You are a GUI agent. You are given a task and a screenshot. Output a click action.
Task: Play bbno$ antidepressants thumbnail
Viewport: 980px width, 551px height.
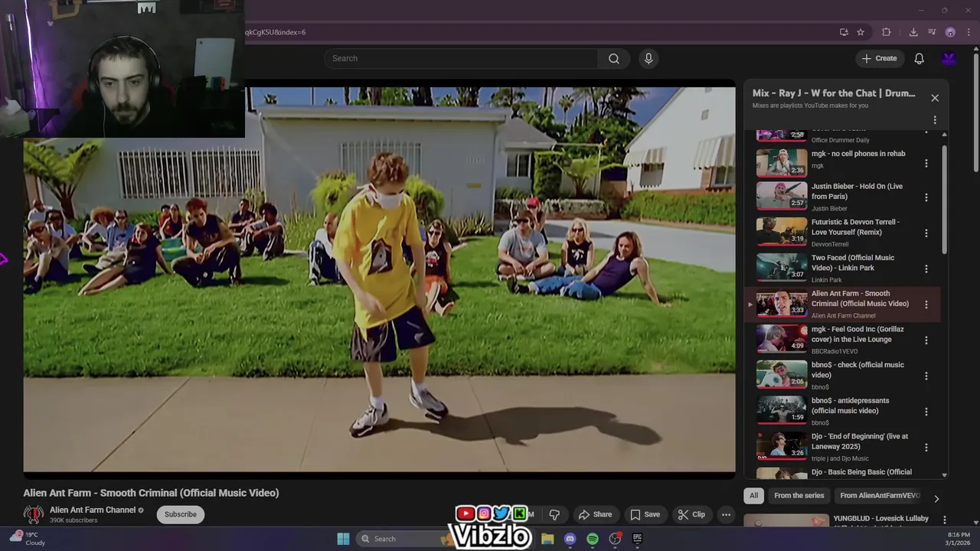782,410
